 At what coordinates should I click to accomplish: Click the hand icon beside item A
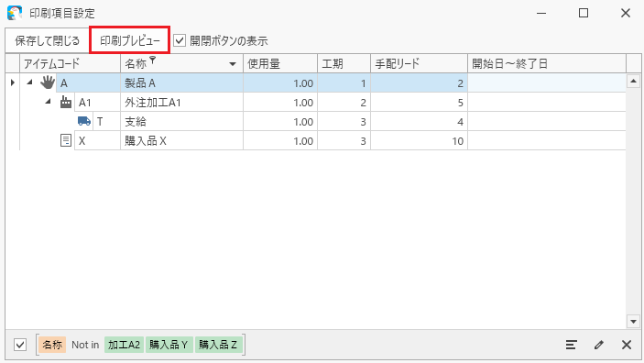click(x=48, y=82)
